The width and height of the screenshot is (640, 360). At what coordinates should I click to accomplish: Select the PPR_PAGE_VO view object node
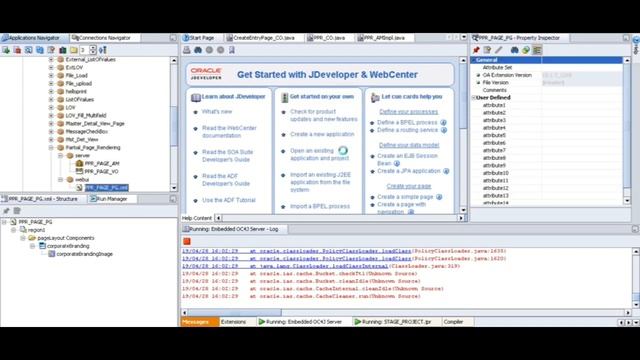tap(102, 171)
